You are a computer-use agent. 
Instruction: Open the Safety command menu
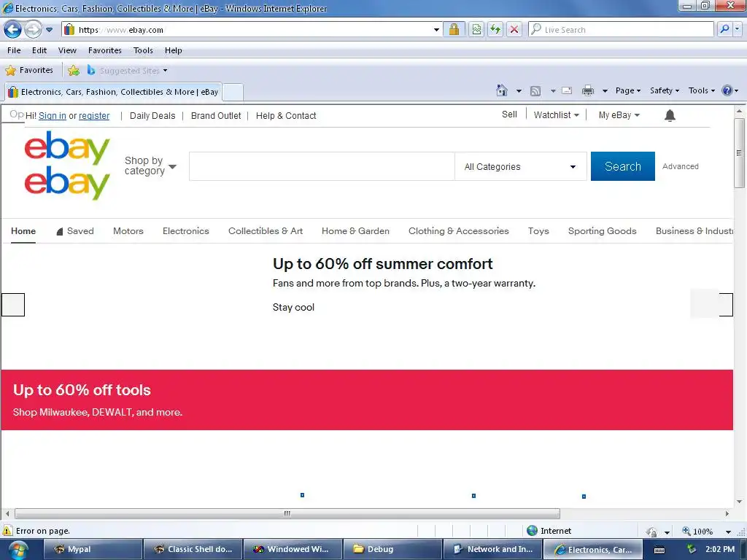665,90
